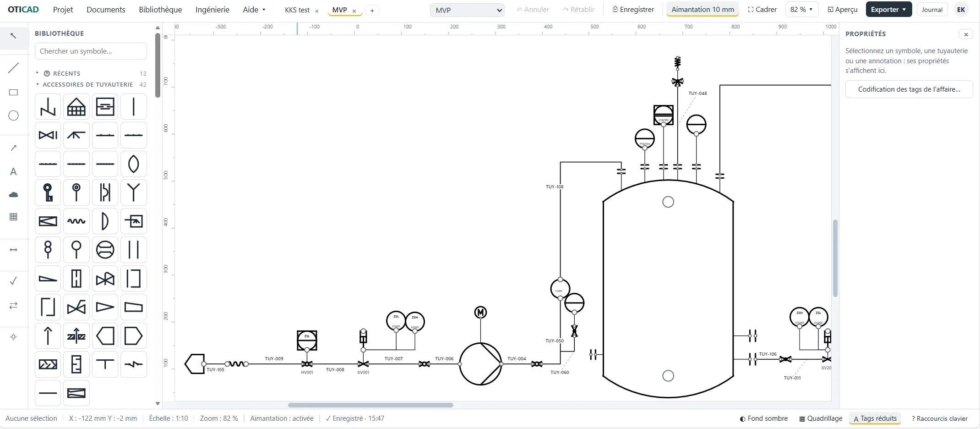
Task: Select the line drawing tool
Action: 14,68
